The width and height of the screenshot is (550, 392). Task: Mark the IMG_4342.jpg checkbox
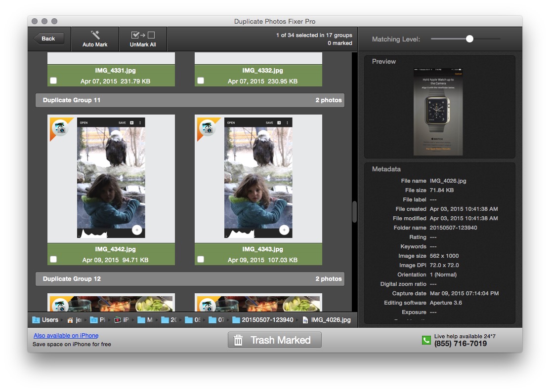tap(53, 259)
